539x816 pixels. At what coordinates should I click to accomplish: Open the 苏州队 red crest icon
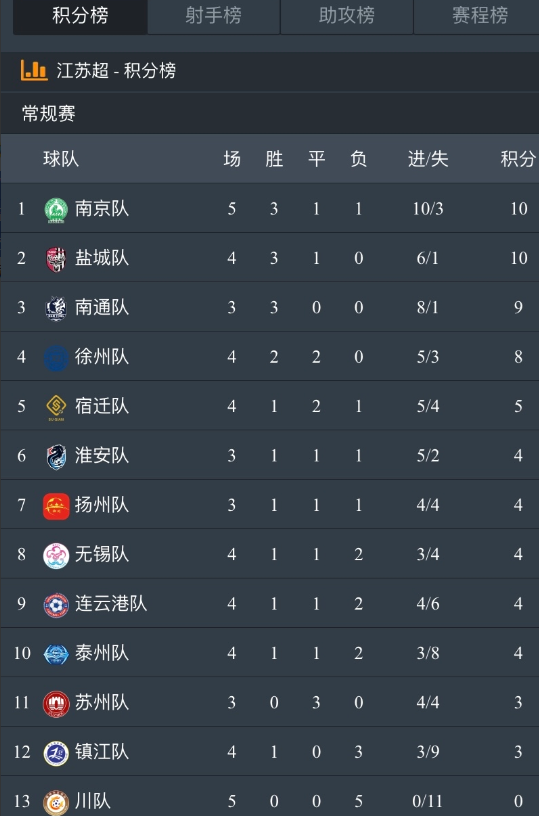coord(56,704)
